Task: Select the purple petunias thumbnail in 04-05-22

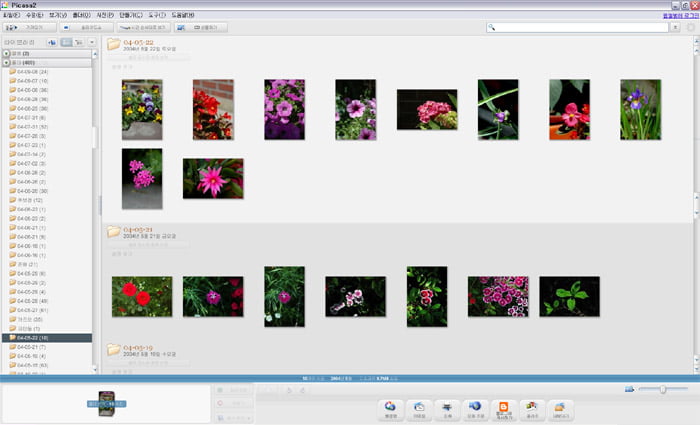Action: tap(284, 109)
